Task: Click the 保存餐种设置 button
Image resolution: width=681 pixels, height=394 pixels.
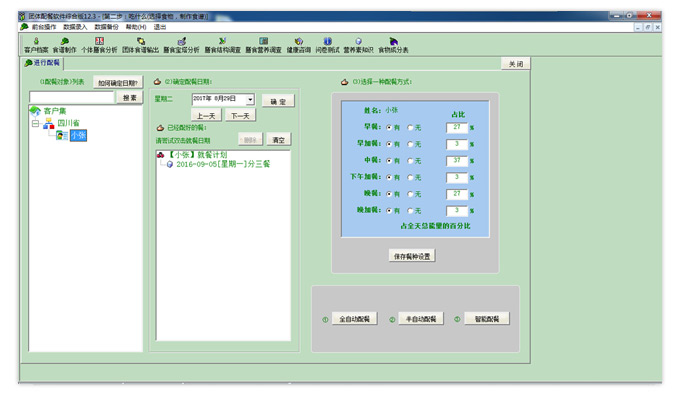Action: 412,256
